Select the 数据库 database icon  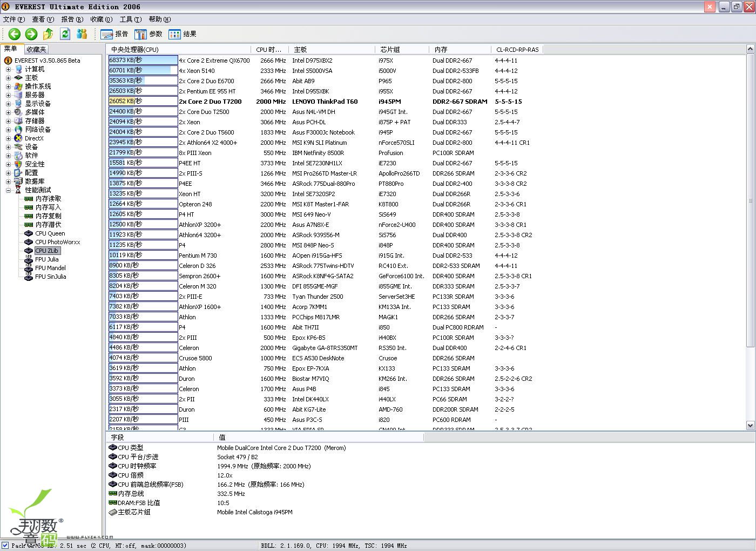pos(18,182)
